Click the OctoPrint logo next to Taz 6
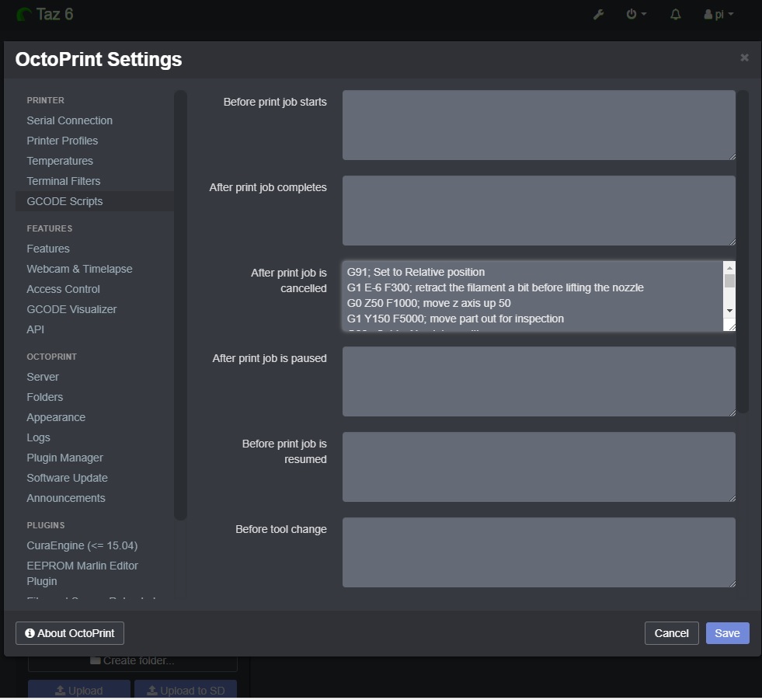The width and height of the screenshot is (762, 700). click(x=24, y=14)
